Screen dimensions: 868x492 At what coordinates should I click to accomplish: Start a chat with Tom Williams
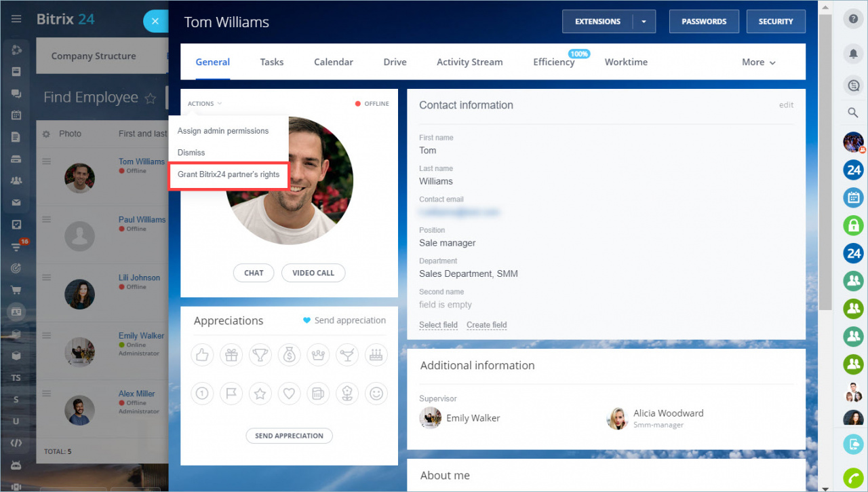click(x=254, y=273)
